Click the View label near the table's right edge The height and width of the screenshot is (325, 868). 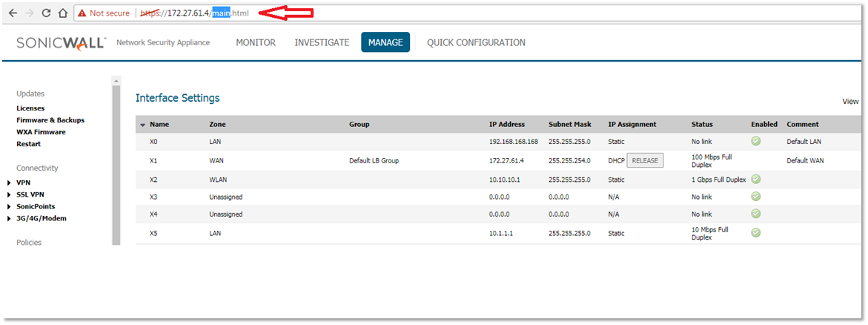coord(850,102)
